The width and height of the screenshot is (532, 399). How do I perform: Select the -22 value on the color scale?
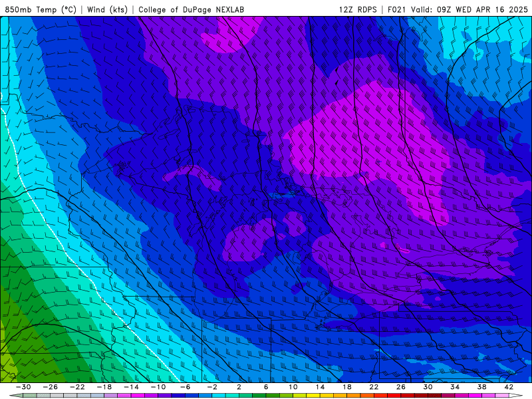tap(77, 387)
